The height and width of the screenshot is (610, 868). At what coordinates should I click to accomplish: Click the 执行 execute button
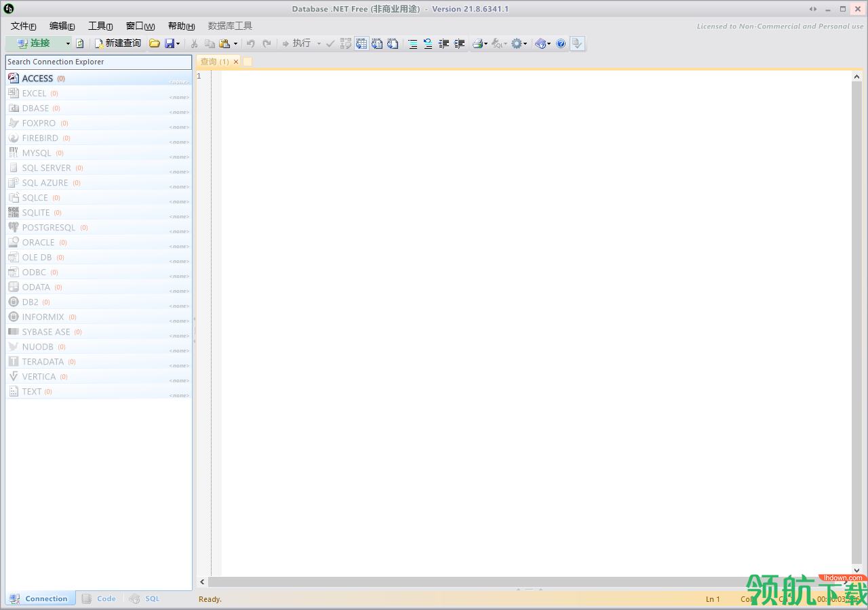click(296, 43)
